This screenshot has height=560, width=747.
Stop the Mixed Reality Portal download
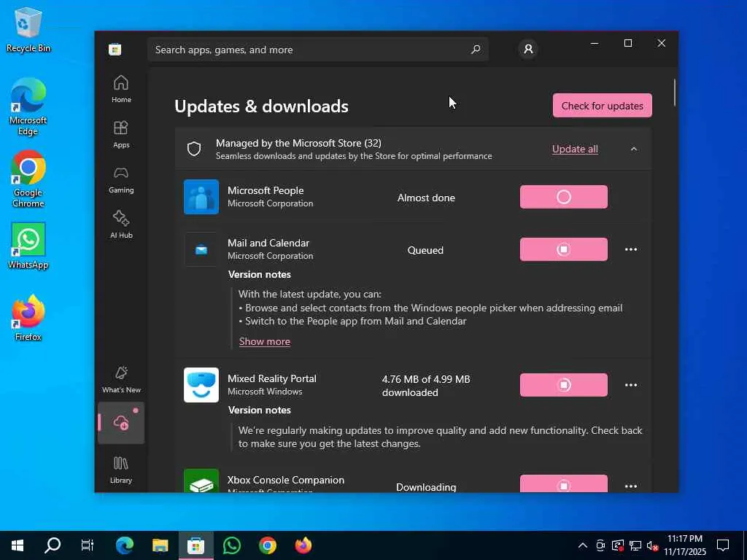(564, 385)
